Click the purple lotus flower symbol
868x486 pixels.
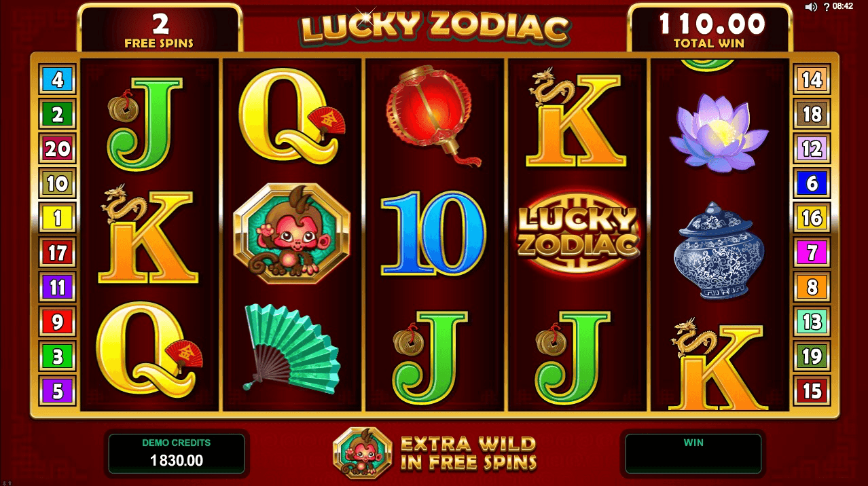pos(719,132)
